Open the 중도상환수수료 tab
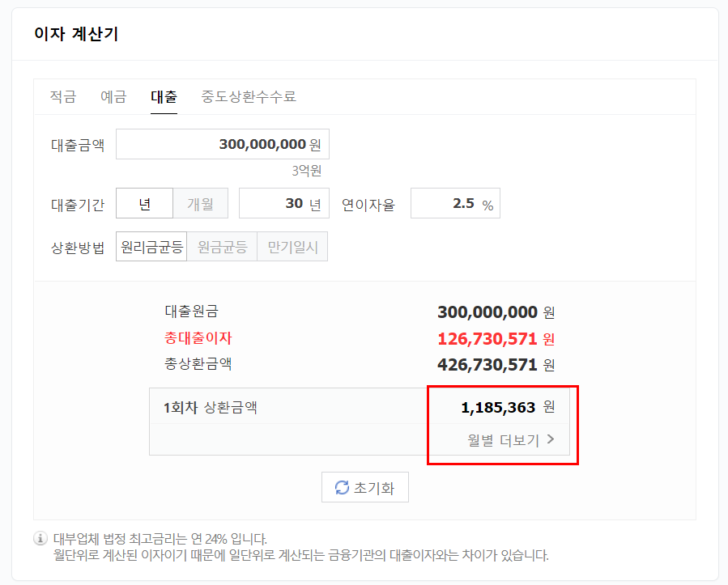The height and width of the screenshot is (585, 728). (248, 95)
